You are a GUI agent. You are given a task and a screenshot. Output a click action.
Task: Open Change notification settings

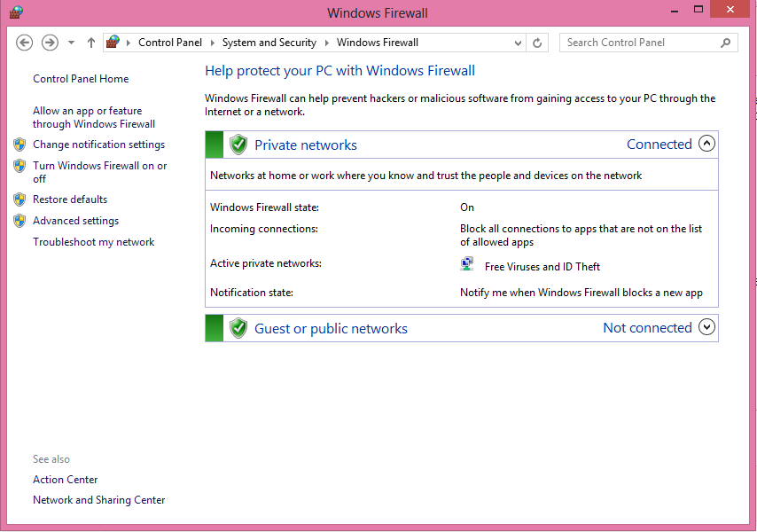[98, 145]
